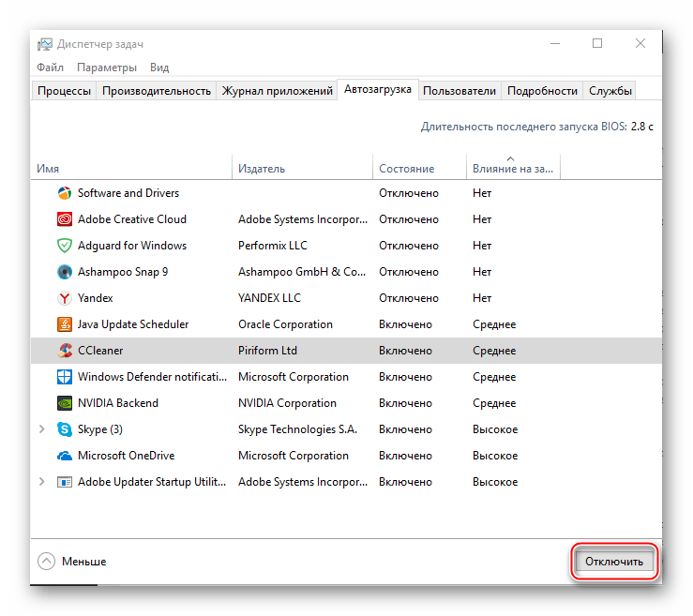
Task: Click the Oracle Corporation publisher cell
Action: point(285,324)
